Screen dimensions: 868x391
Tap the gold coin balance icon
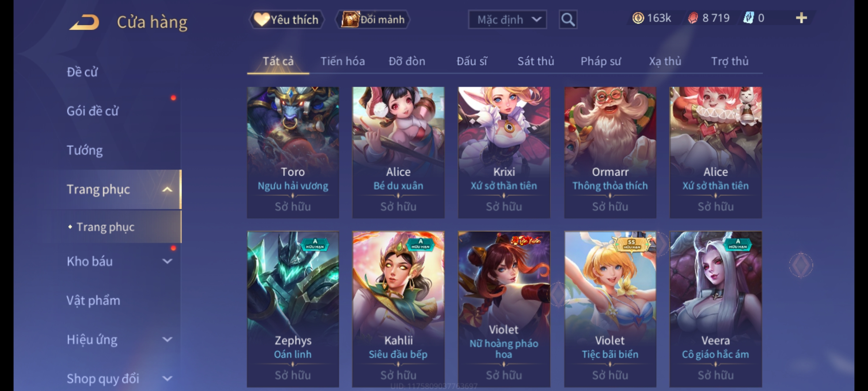[638, 18]
